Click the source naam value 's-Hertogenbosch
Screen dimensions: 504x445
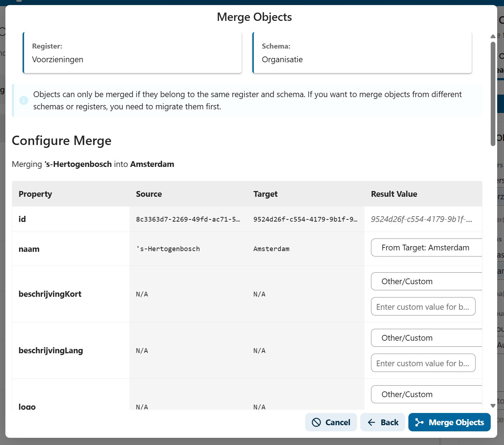pos(168,249)
